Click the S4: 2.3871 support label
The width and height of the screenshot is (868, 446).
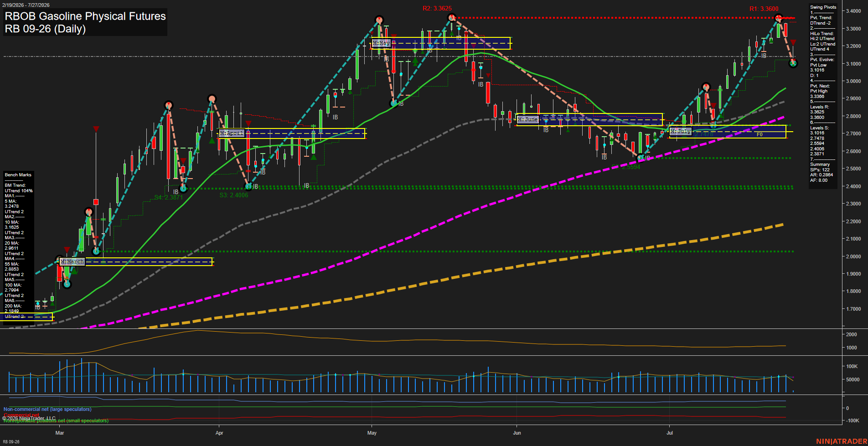[x=168, y=197]
